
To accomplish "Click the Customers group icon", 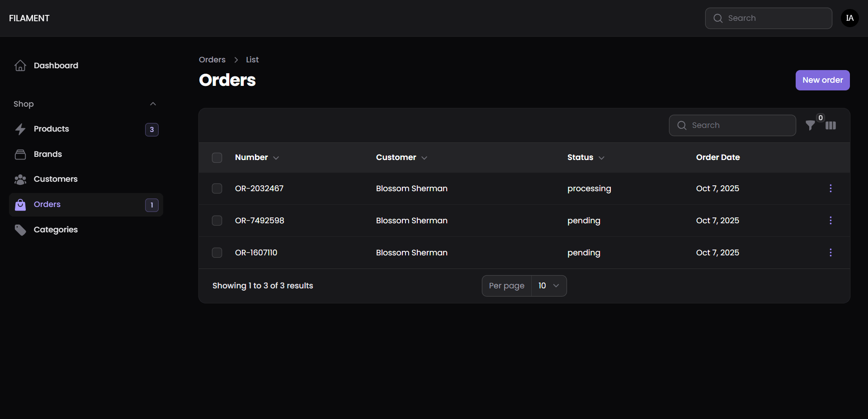I will coord(20,179).
